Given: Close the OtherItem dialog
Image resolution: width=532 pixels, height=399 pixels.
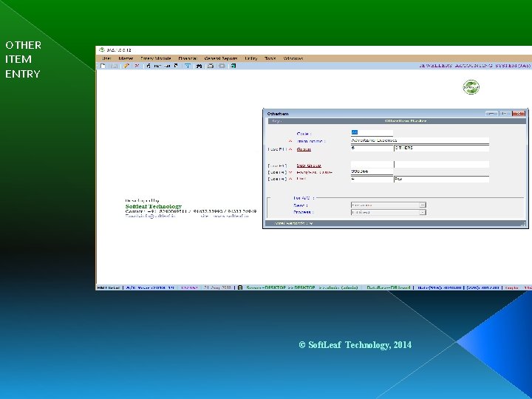Looking at the screenshot, I should click(519, 114).
